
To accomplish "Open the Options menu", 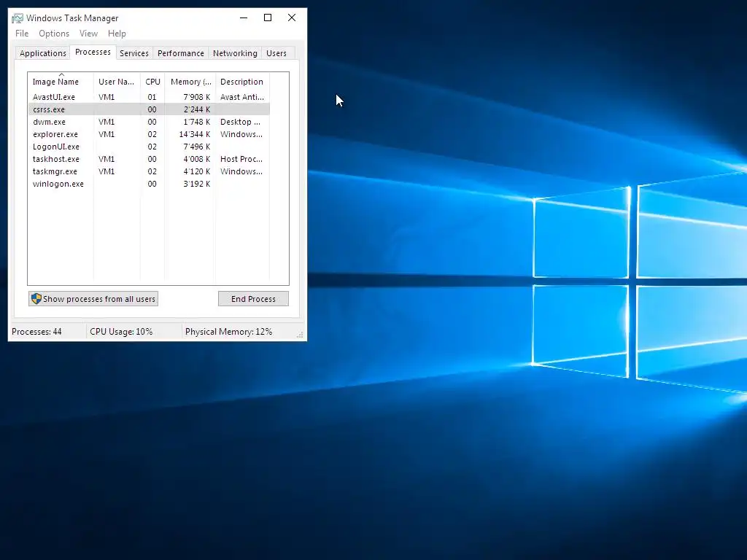I will [54, 34].
